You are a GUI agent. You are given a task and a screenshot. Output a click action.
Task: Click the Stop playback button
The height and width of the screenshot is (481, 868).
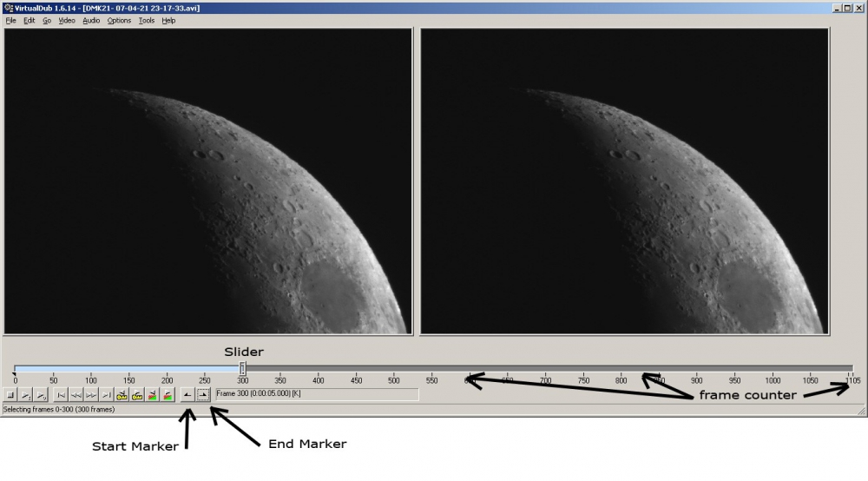pyautogui.click(x=11, y=395)
